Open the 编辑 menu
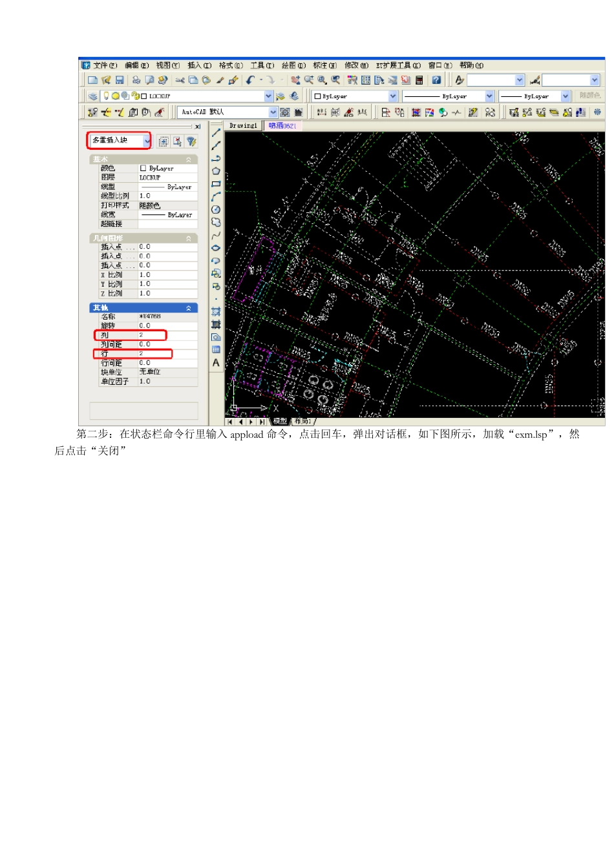Viewport: 614px width, 868px height. [136, 65]
